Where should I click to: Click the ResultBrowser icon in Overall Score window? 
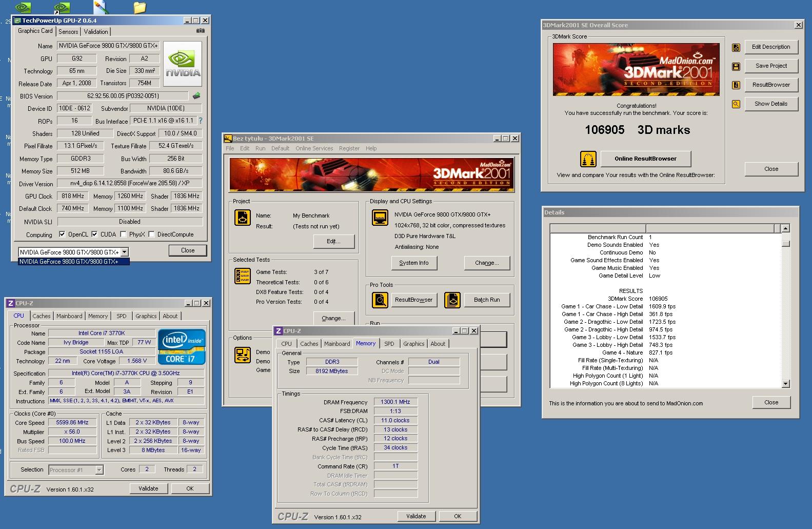(736, 85)
